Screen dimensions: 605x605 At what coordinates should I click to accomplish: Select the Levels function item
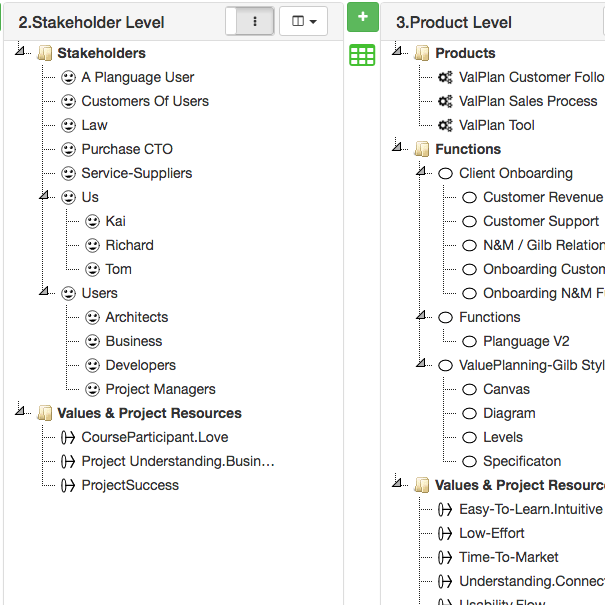click(x=503, y=438)
